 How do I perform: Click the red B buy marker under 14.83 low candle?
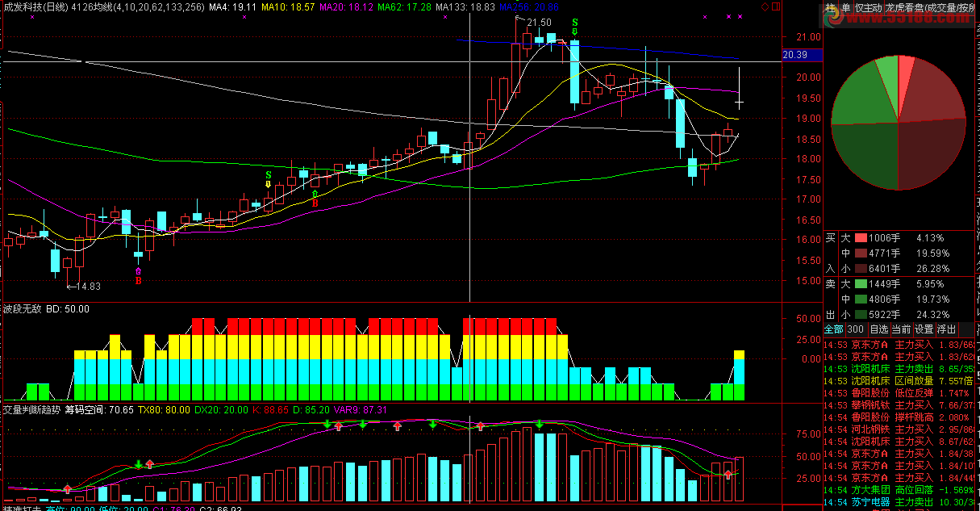coord(139,276)
